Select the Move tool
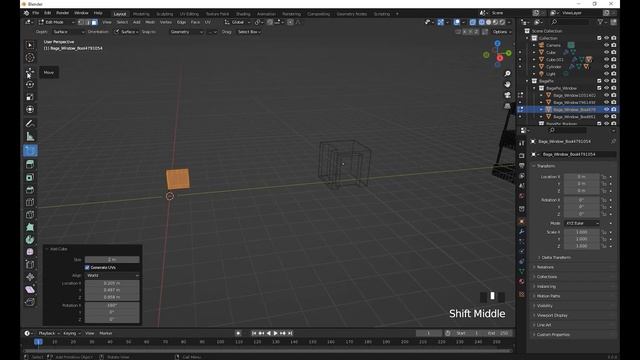This screenshot has height=360, width=640. (30, 72)
